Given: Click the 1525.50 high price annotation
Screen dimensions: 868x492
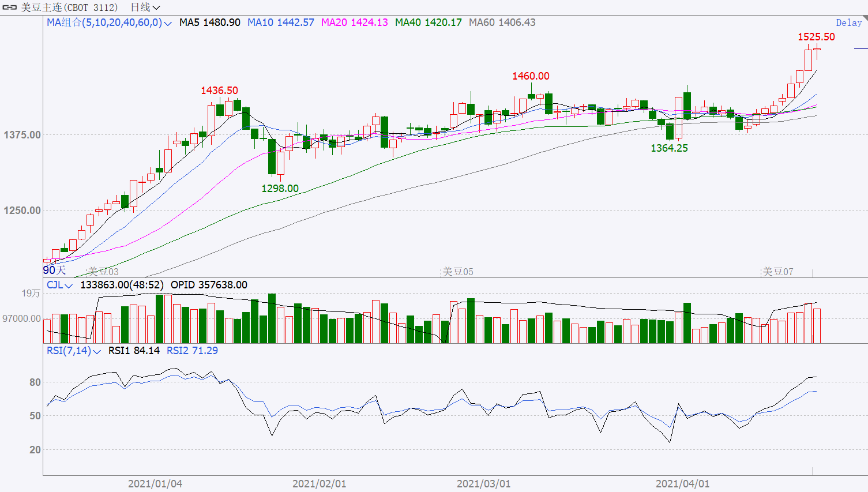Looking at the screenshot, I should point(816,37).
